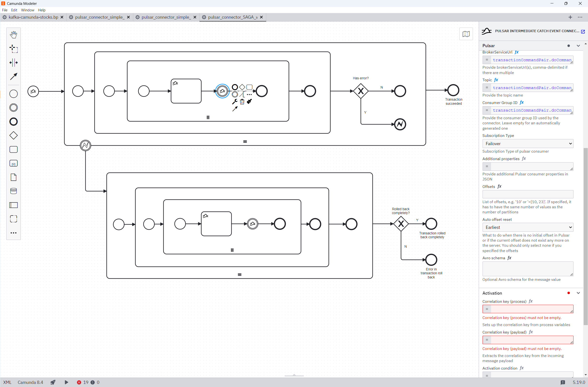Toggle the minimap icon

pos(466,34)
